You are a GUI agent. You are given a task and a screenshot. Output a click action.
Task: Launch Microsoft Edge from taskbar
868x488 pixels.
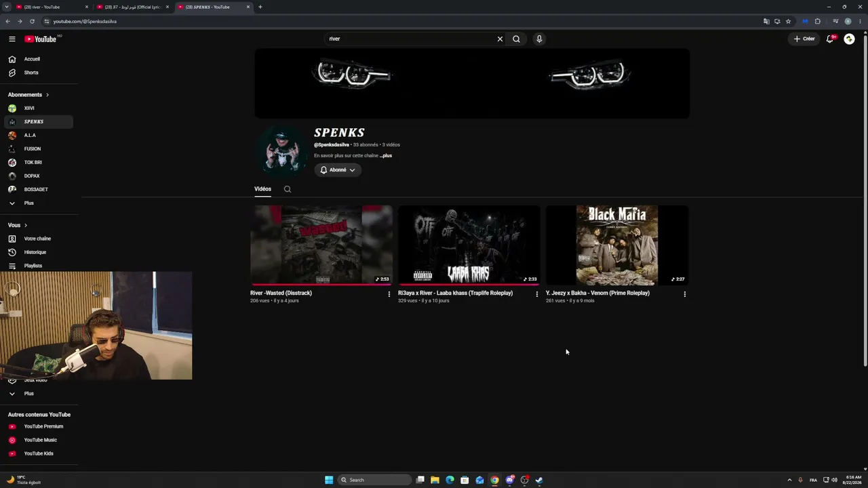450,480
